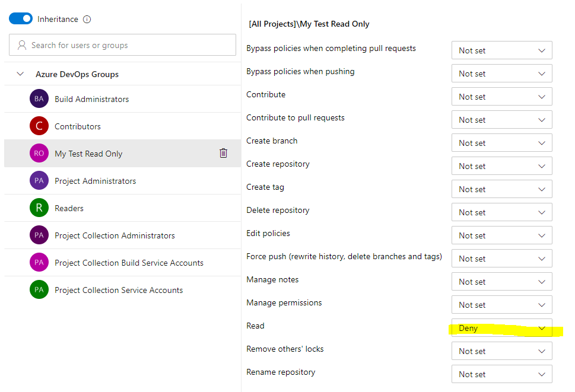Open the Delete repository permission dropdown
The height and width of the screenshot is (392, 575).
[501, 212]
